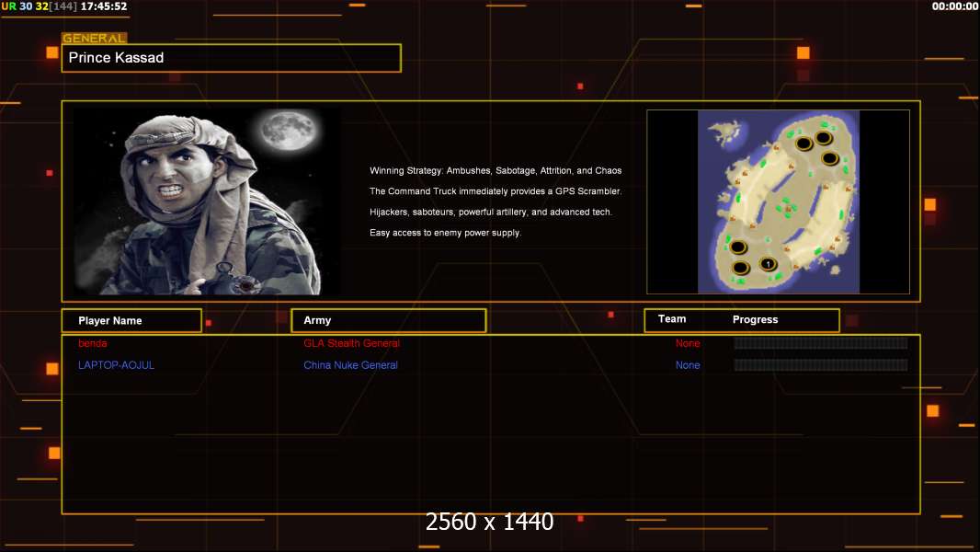
Task: Click the 17:45:52 clock readout
Action: coord(104,6)
